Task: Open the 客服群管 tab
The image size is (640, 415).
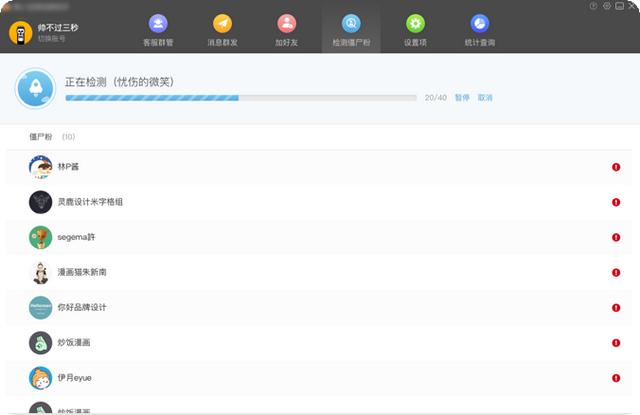Action: [158, 30]
